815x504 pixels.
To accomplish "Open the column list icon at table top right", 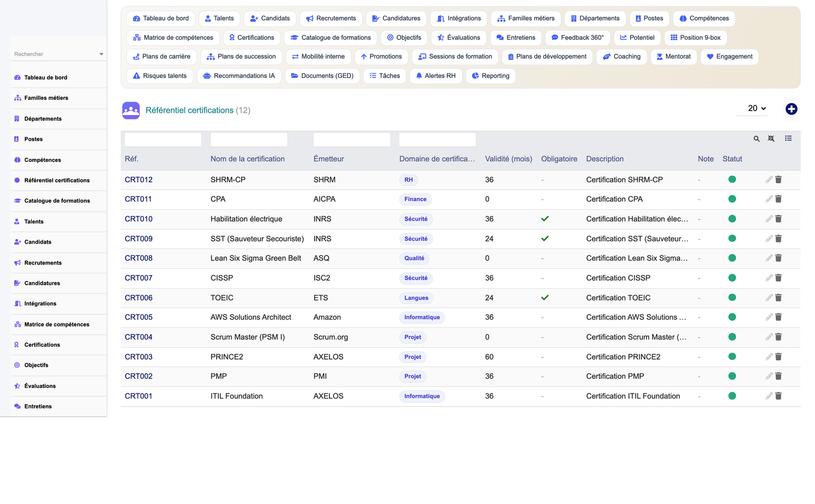I will (x=788, y=138).
